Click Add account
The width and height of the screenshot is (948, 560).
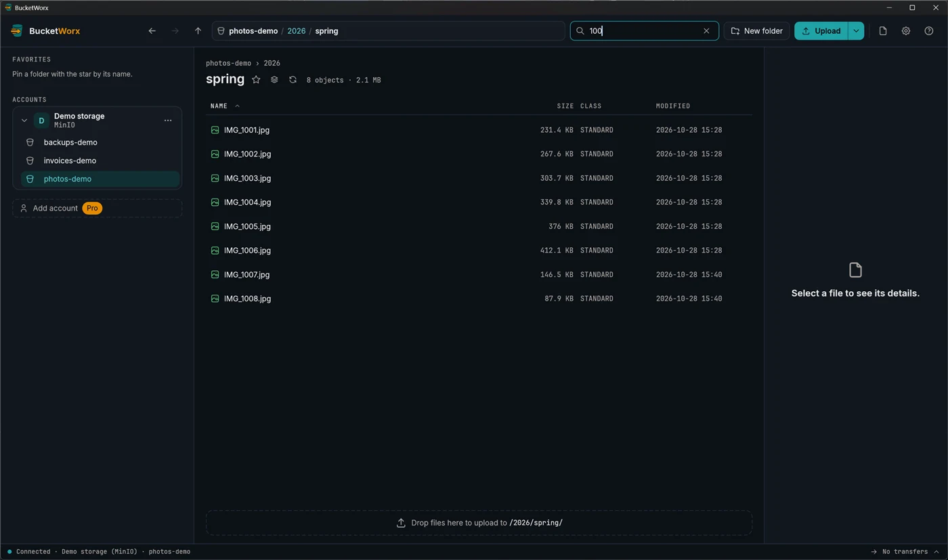pos(97,209)
